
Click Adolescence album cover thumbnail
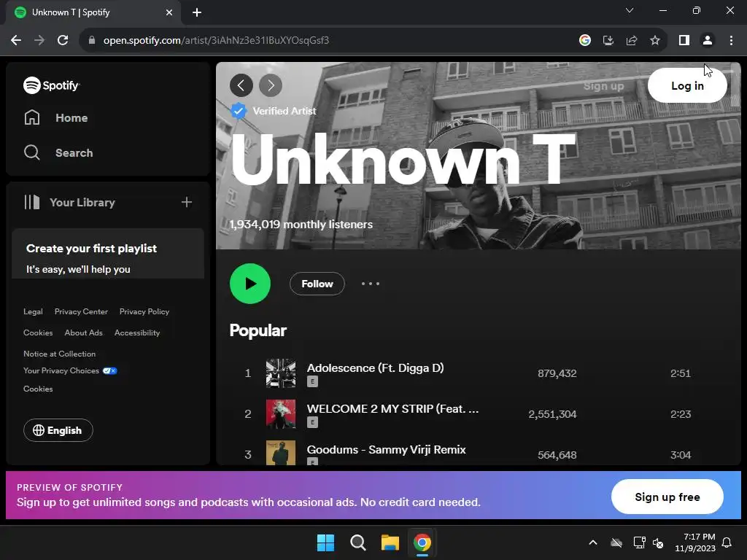pos(281,373)
